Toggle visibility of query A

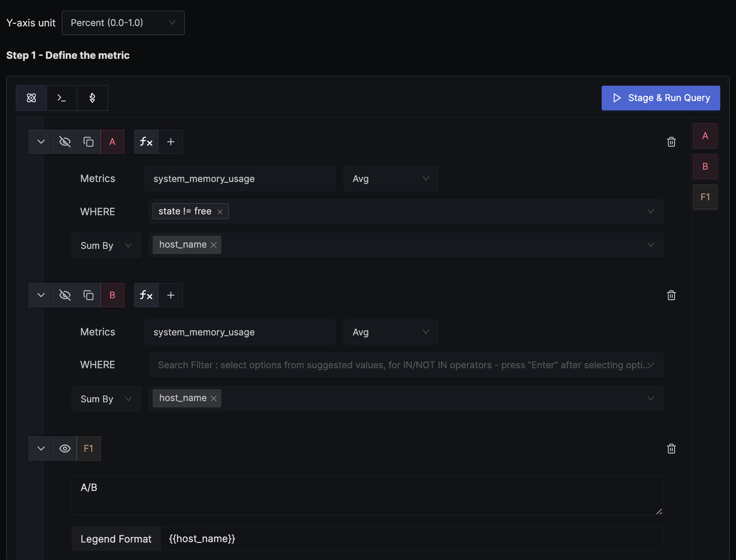65,142
